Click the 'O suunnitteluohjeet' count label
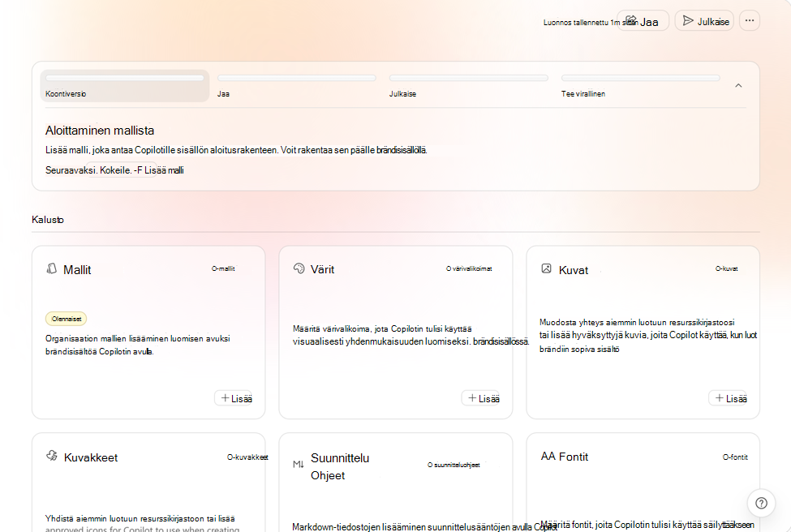Image resolution: width=791 pixels, height=532 pixels. click(454, 465)
